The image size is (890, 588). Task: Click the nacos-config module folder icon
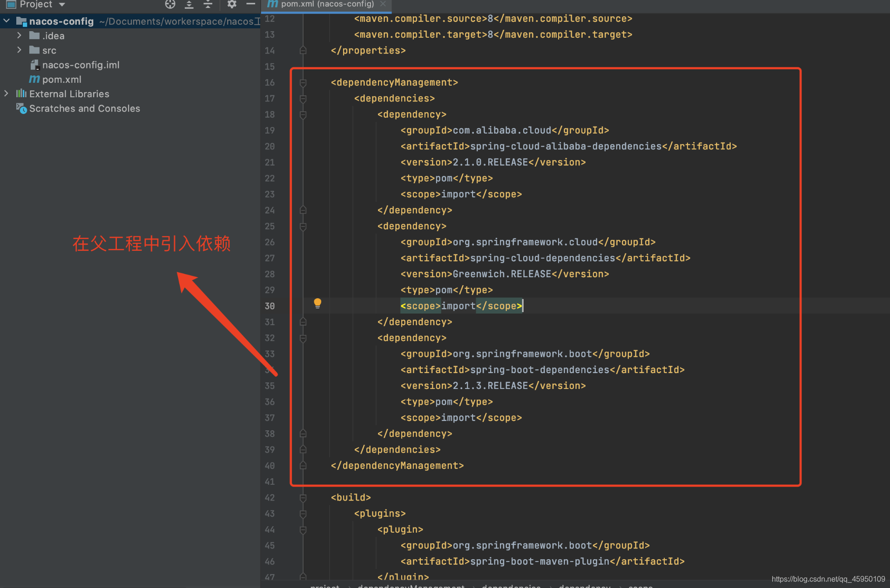pyautogui.click(x=21, y=21)
